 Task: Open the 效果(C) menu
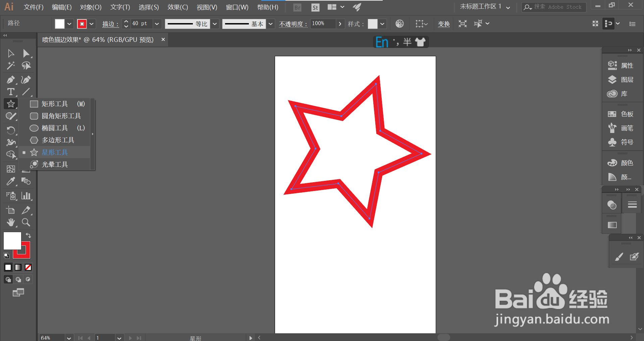point(178,7)
